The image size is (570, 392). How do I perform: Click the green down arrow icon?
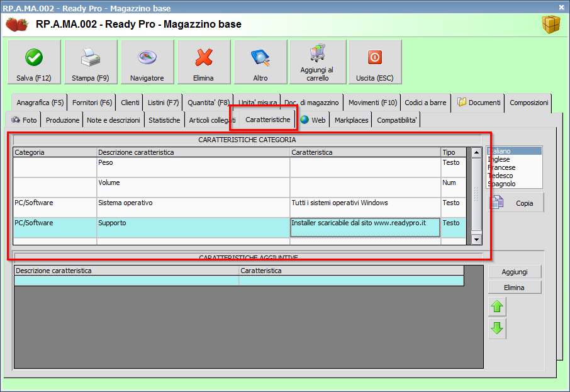point(497,328)
